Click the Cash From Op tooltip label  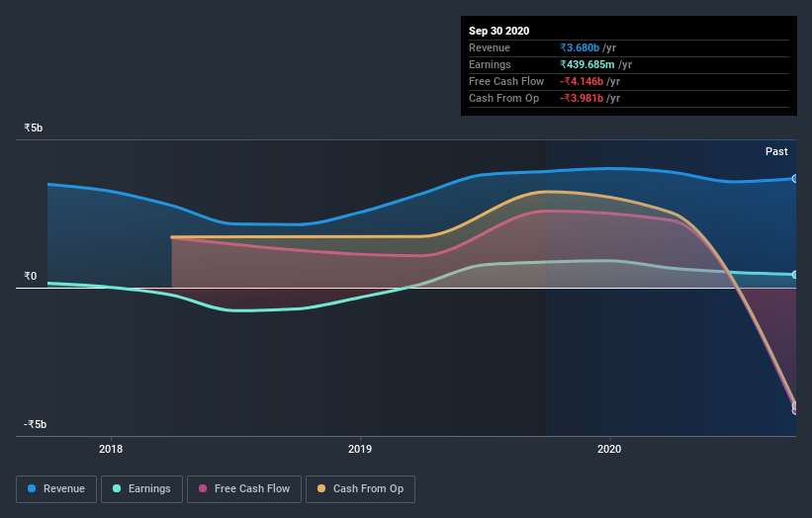[503, 98]
